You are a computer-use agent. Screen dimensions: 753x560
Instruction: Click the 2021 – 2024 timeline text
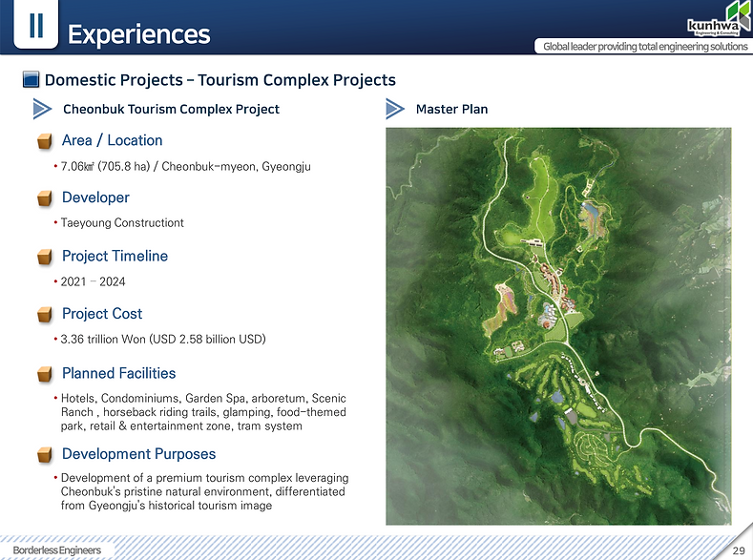[x=93, y=281]
